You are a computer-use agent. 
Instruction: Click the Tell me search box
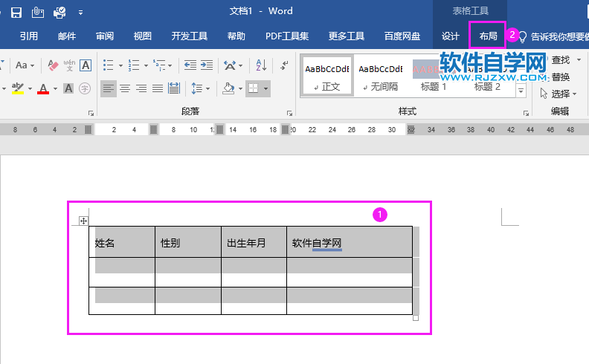555,36
